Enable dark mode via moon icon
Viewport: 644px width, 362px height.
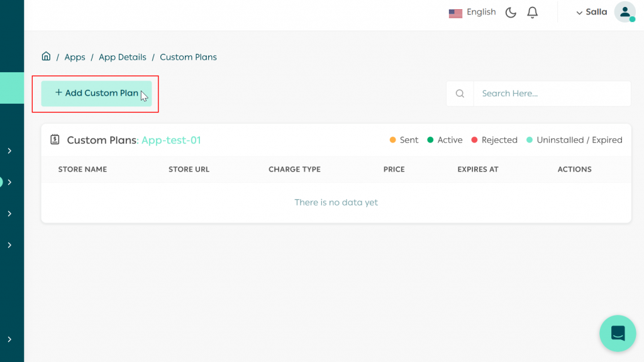[511, 12]
